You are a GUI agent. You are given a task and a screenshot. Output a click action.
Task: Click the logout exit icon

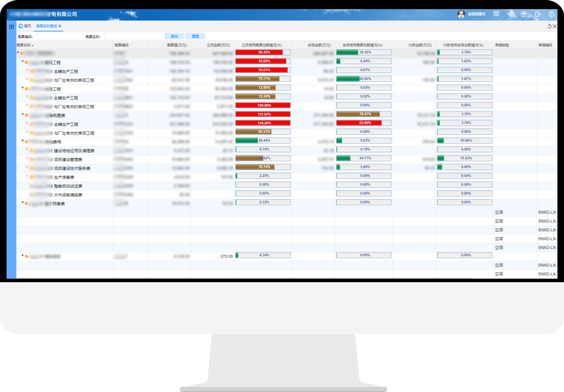[x=538, y=14]
